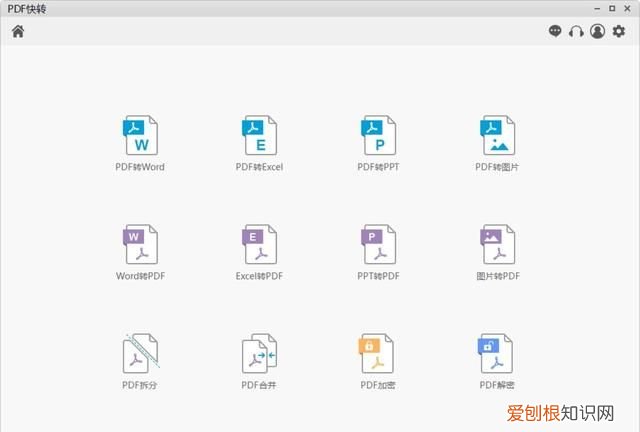Click the PDF转PPT text label
Viewport: 640px width, 432px height.
[x=378, y=167]
